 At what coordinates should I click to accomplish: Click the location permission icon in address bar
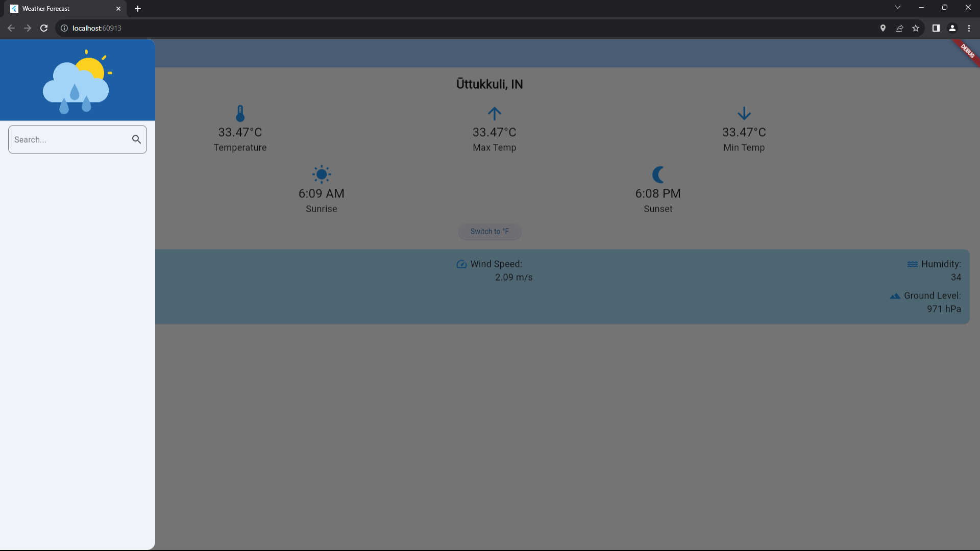tap(883, 28)
